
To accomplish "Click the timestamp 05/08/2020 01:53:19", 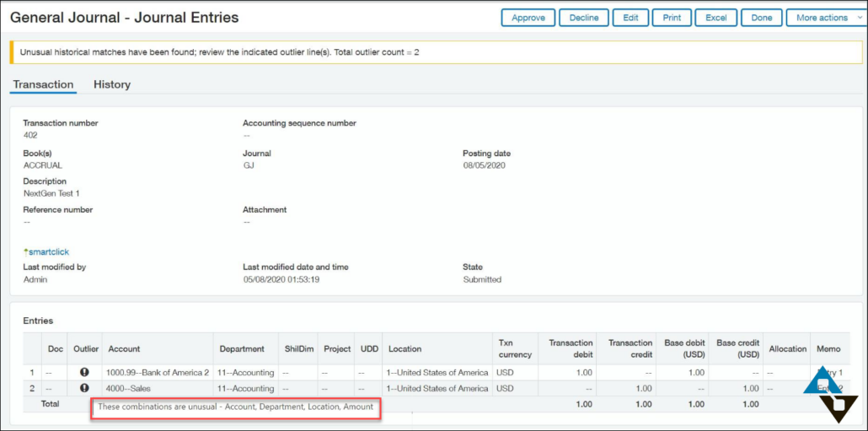I will coord(281,280).
